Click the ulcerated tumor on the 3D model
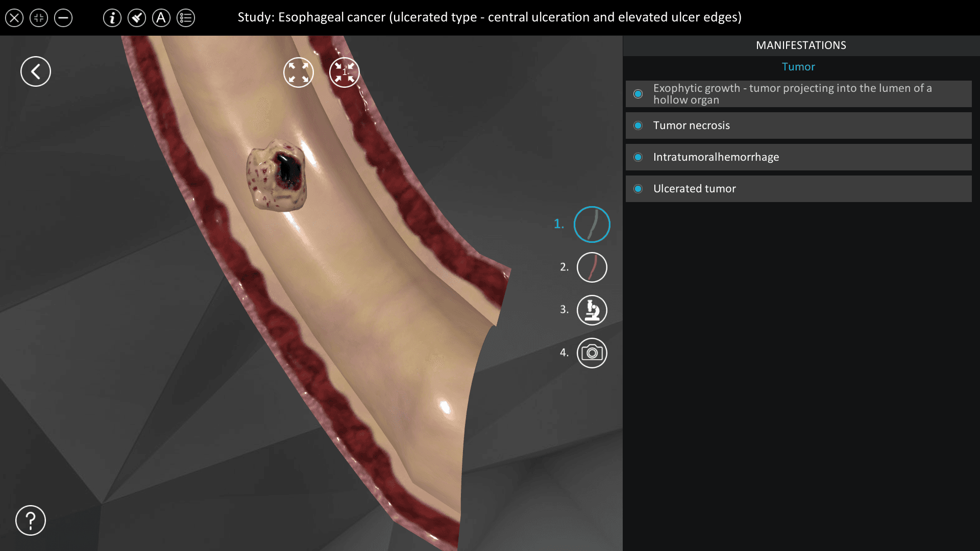Screen dimensions: 980x551 coord(277,176)
